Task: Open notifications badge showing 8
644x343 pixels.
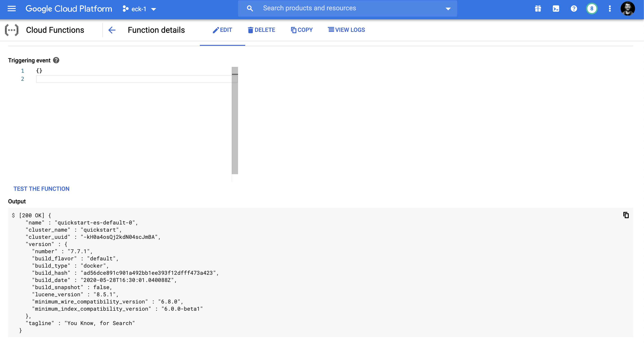Action: 591,9
